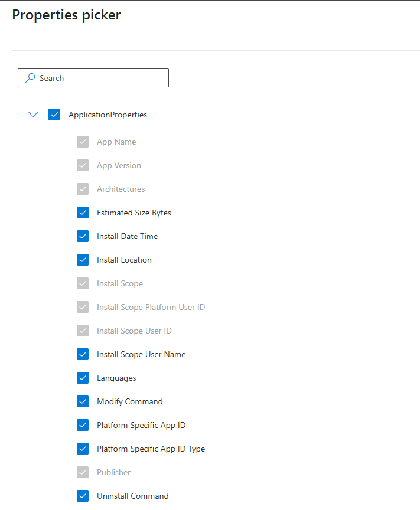
Task: Click the Install Scope label
Action: 120,283
